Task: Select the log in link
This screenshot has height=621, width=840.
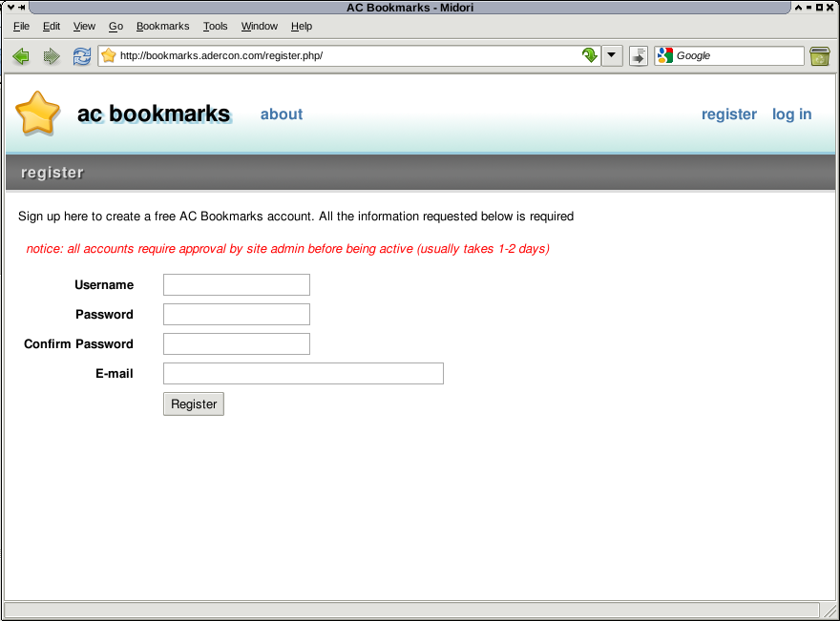Action: click(x=791, y=114)
